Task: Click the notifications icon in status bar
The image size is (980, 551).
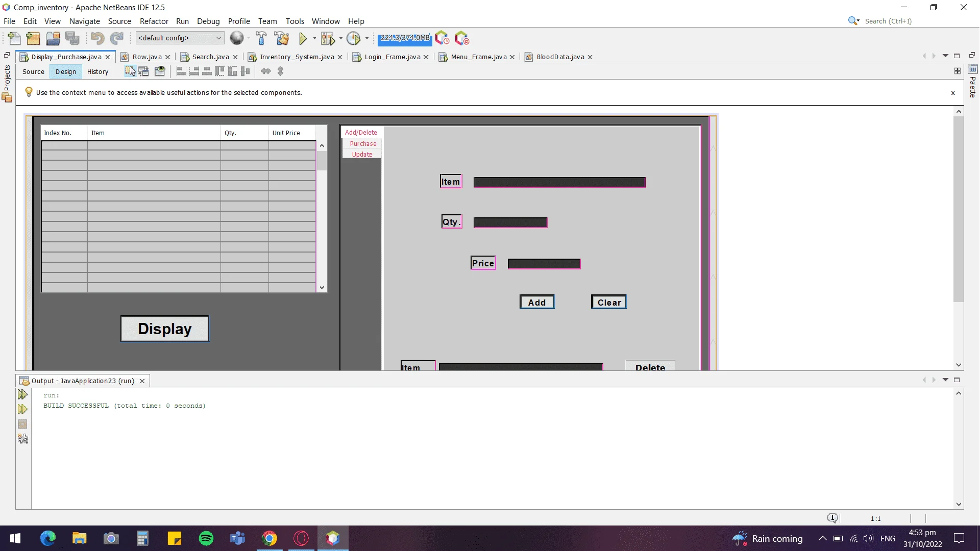Action: point(832,518)
